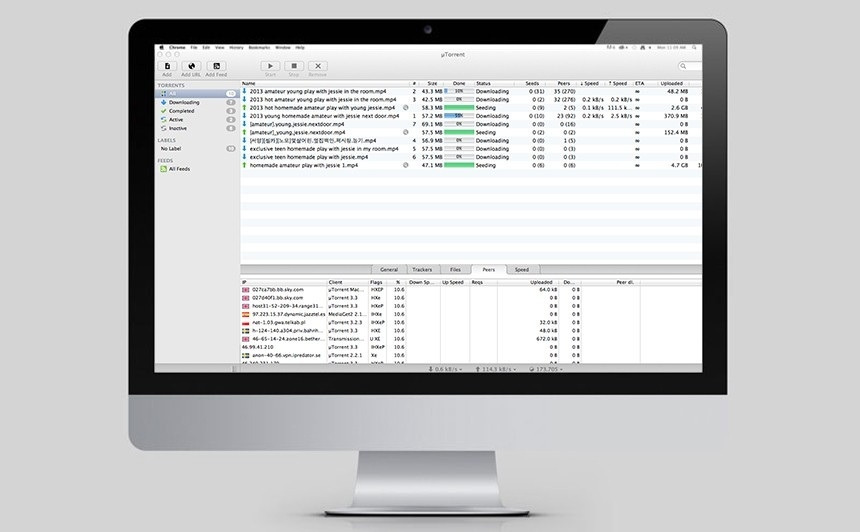Click the search input field
The height and width of the screenshot is (532, 860).
[690, 66]
